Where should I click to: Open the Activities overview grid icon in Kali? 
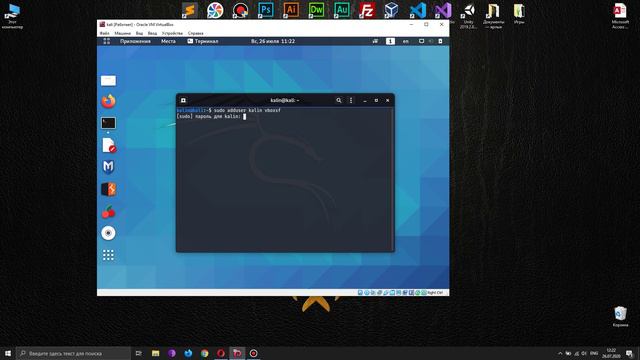107,41
